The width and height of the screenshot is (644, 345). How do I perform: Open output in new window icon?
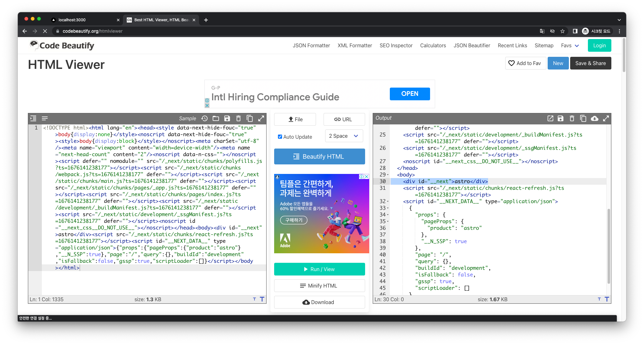tap(551, 118)
